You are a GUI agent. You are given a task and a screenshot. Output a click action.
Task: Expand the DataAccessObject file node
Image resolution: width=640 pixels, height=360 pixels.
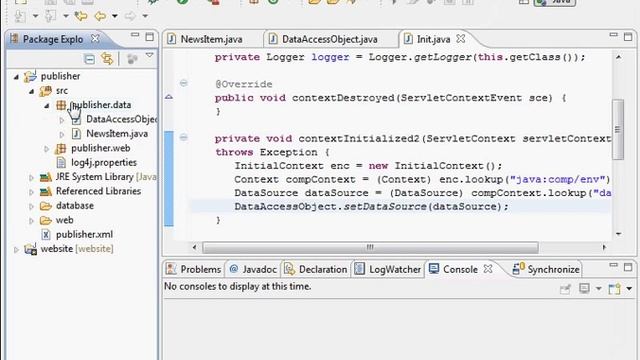[62, 120]
